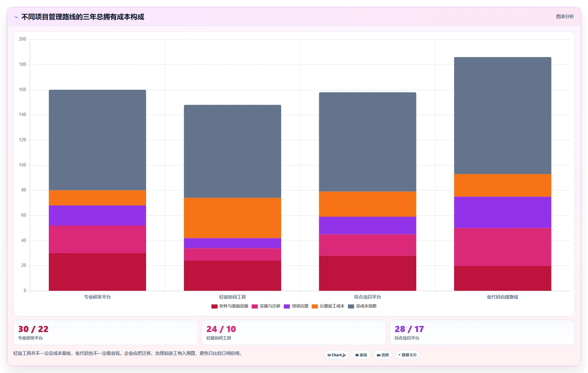Click the y-axis tick value 160
588x373 pixels.
click(x=23, y=90)
